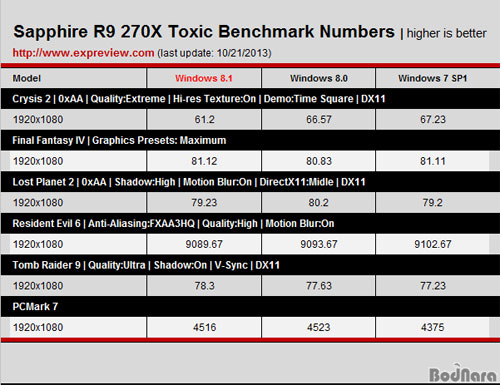Click the Sapphire R9 270X Toxic title
Viewport: 500px width, 385px height.
(x=204, y=32)
